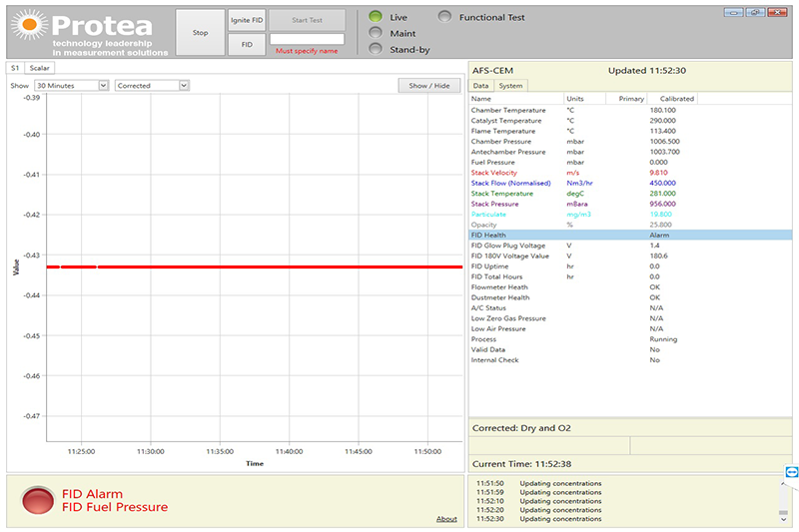Click the red FID Alarm indicator light

(x=38, y=500)
